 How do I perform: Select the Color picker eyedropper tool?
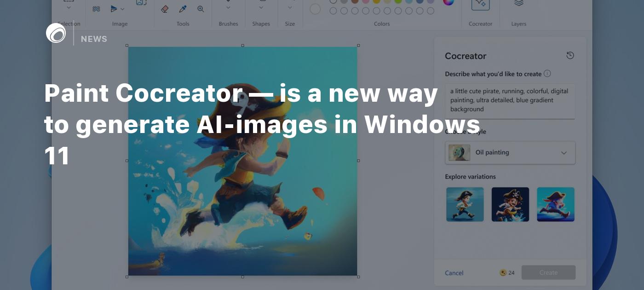point(183,9)
